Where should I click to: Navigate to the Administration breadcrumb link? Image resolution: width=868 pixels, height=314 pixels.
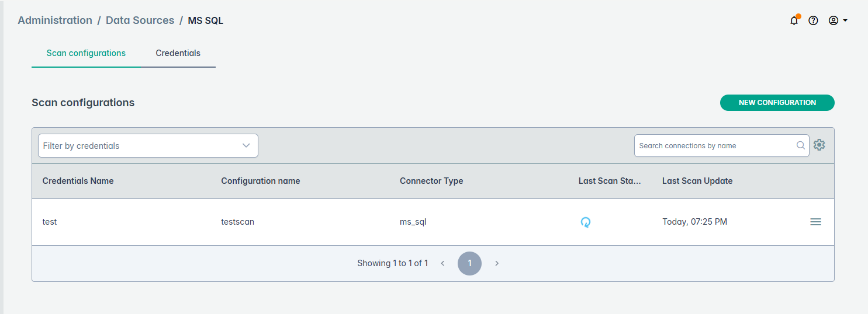55,20
